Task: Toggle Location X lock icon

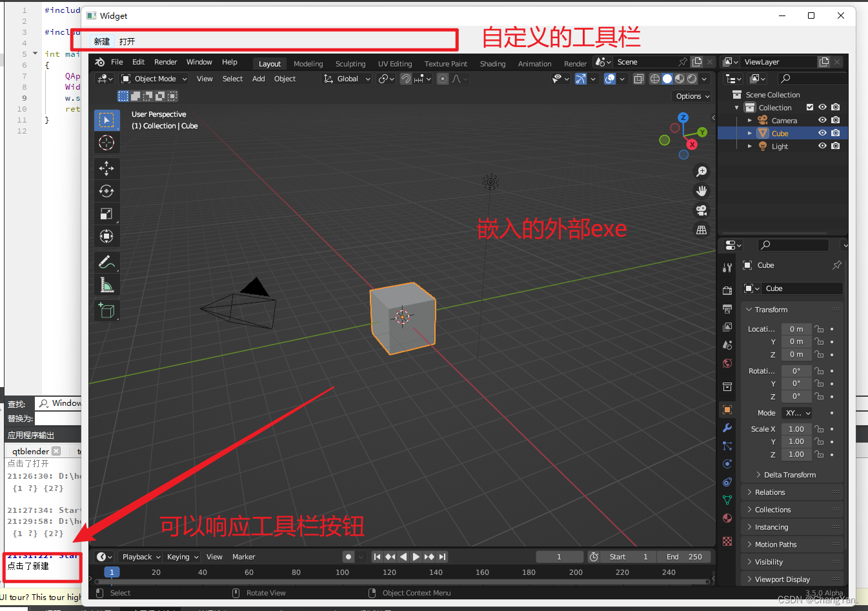Action: 819,329
